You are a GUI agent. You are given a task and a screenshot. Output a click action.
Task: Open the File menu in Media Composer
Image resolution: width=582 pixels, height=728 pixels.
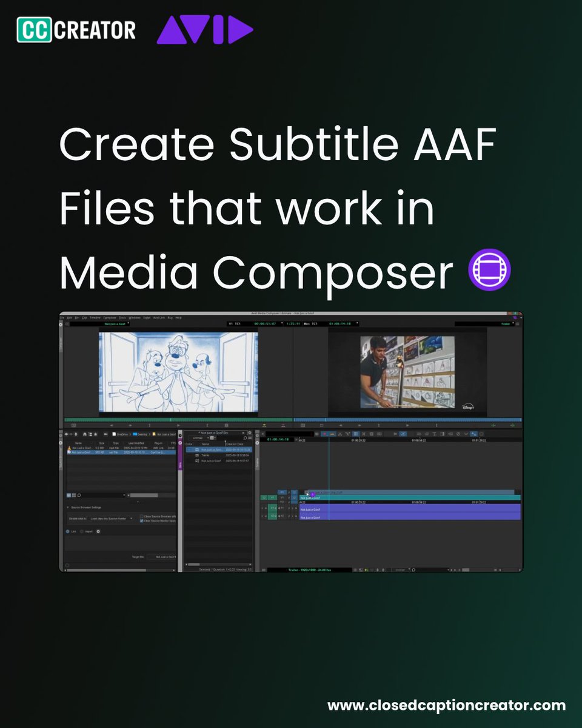pos(62,318)
